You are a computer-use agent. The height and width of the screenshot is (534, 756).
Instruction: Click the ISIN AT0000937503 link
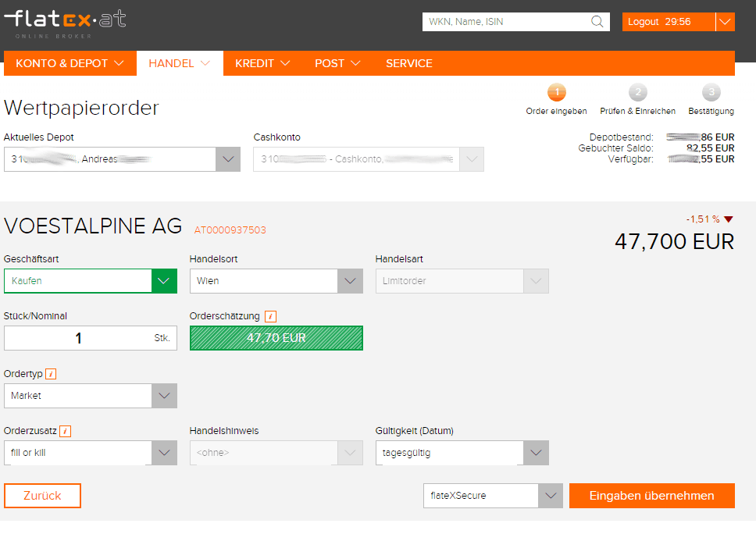tap(230, 230)
